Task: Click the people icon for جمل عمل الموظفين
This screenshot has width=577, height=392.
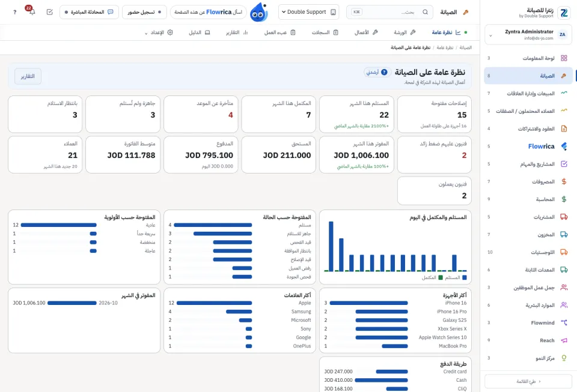Action: point(564,288)
